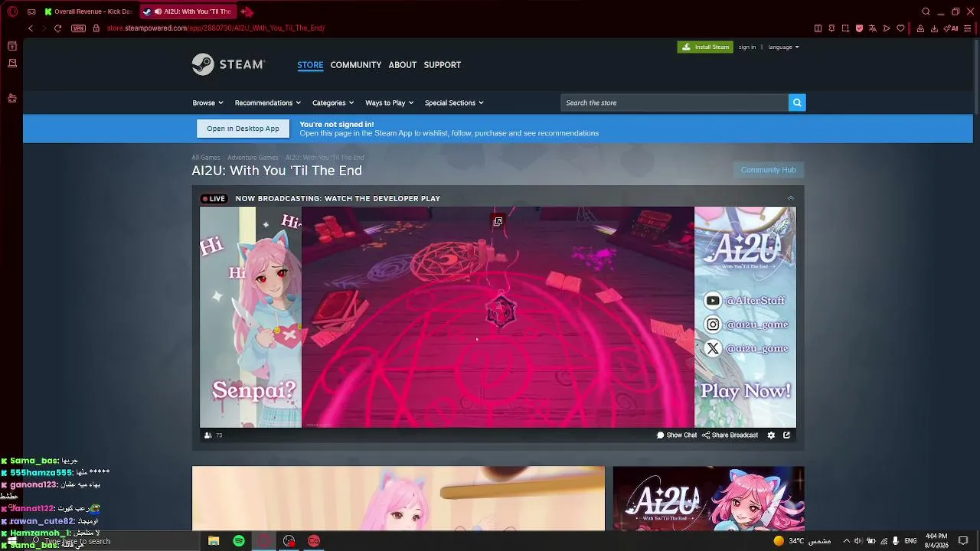Go back to the previous page
The width and height of the screenshot is (980, 551).
pyautogui.click(x=31, y=28)
